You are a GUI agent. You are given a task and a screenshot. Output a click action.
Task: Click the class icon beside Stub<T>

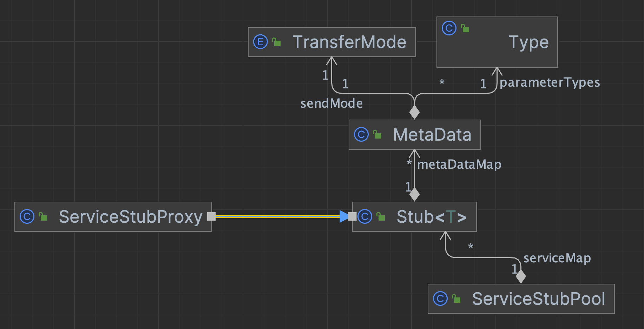[x=365, y=216]
